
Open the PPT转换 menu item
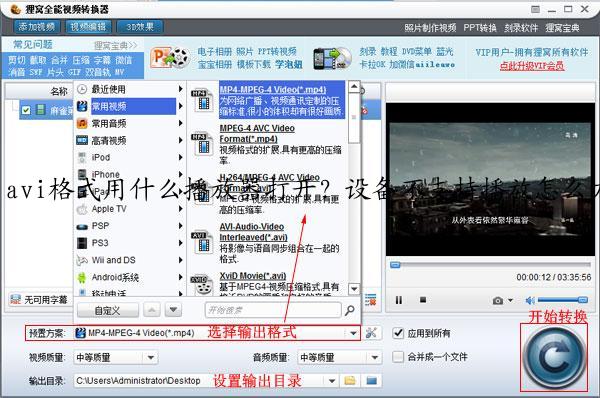click(480, 28)
